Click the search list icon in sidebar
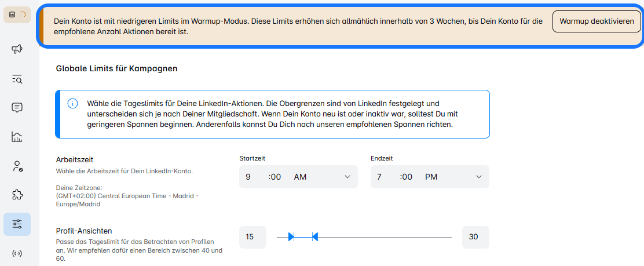This screenshot has width=644, height=266. tap(17, 79)
